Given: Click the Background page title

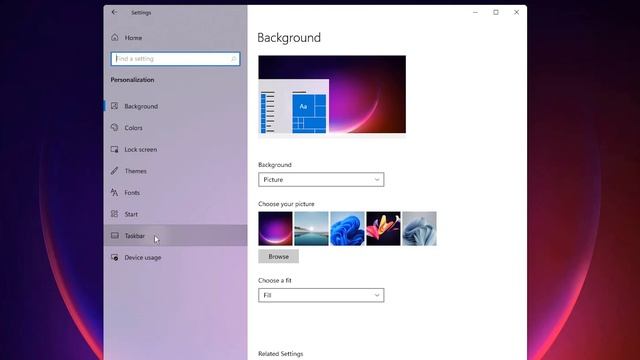Looking at the screenshot, I should (x=289, y=38).
